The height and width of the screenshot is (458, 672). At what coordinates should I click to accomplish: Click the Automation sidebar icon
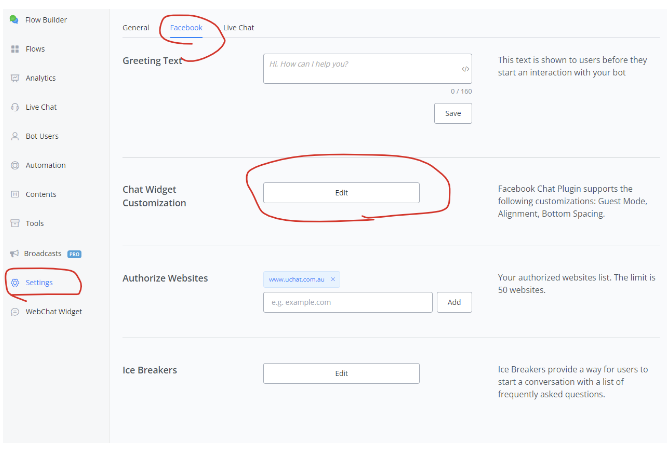point(15,165)
